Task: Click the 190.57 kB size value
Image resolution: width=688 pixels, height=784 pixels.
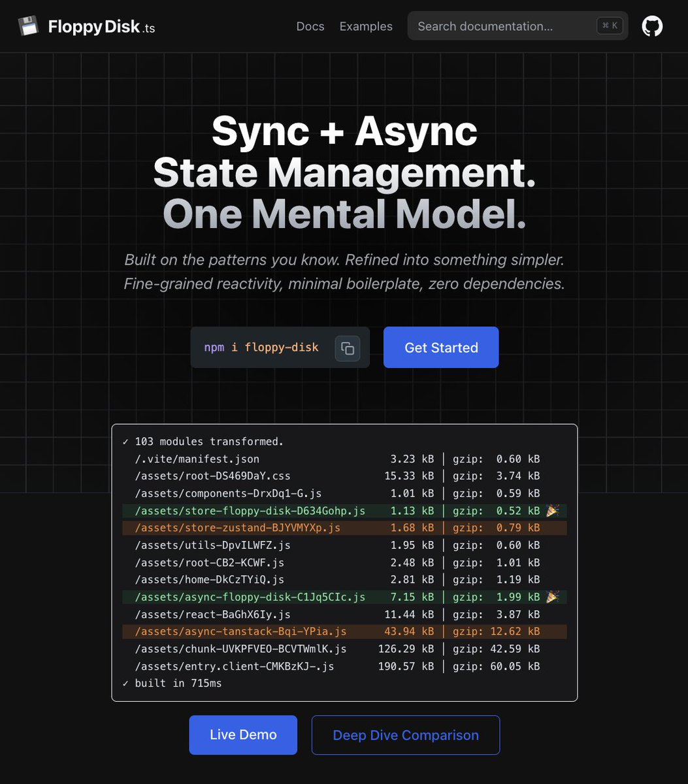Action: click(x=406, y=666)
